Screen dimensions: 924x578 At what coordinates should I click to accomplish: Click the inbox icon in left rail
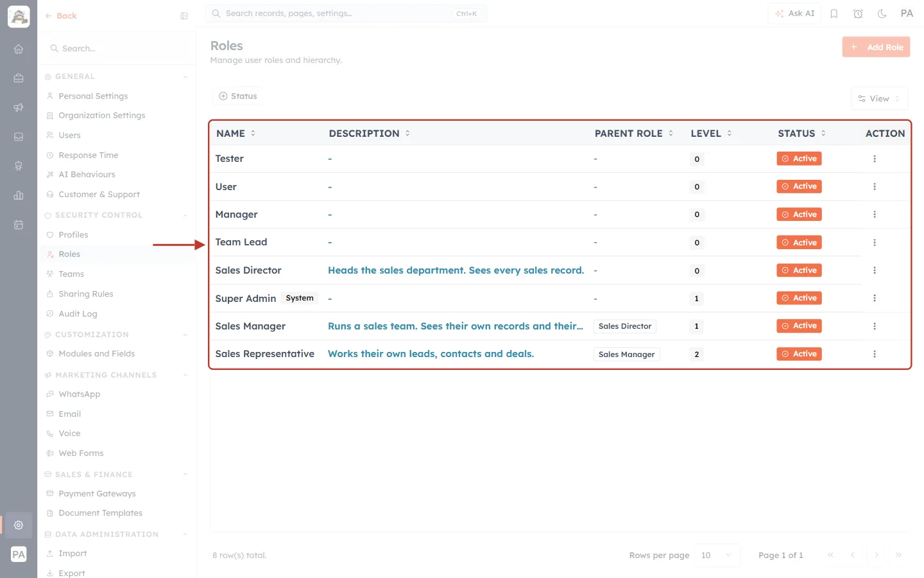click(x=19, y=137)
